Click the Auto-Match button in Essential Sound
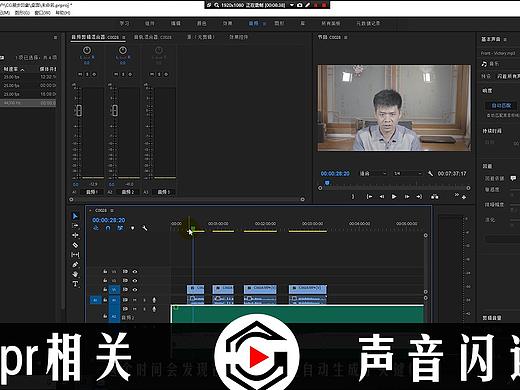The image size is (520, 390). point(501,106)
